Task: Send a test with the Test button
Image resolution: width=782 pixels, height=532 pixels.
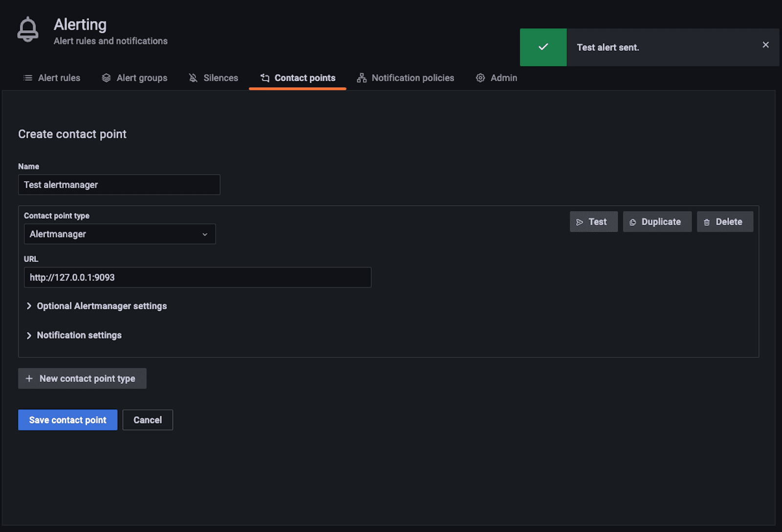Action: click(593, 222)
